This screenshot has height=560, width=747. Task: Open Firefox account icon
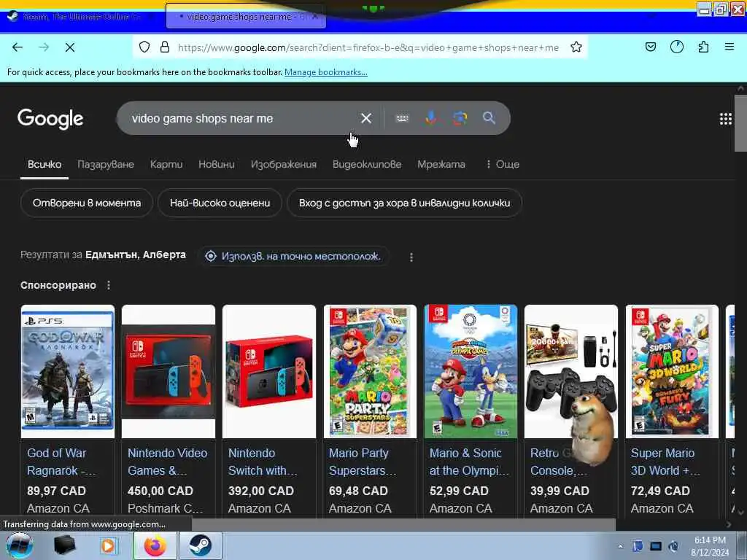coord(676,47)
